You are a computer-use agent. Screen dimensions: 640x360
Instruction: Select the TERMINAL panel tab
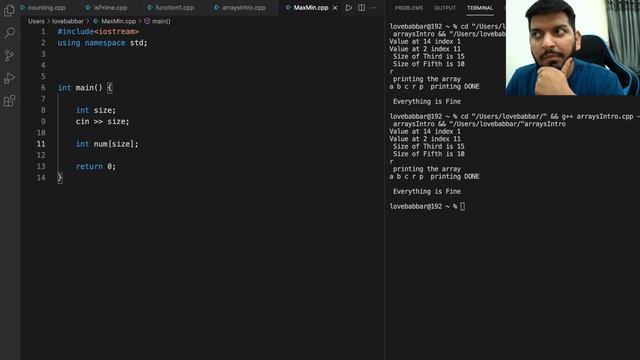point(480,8)
